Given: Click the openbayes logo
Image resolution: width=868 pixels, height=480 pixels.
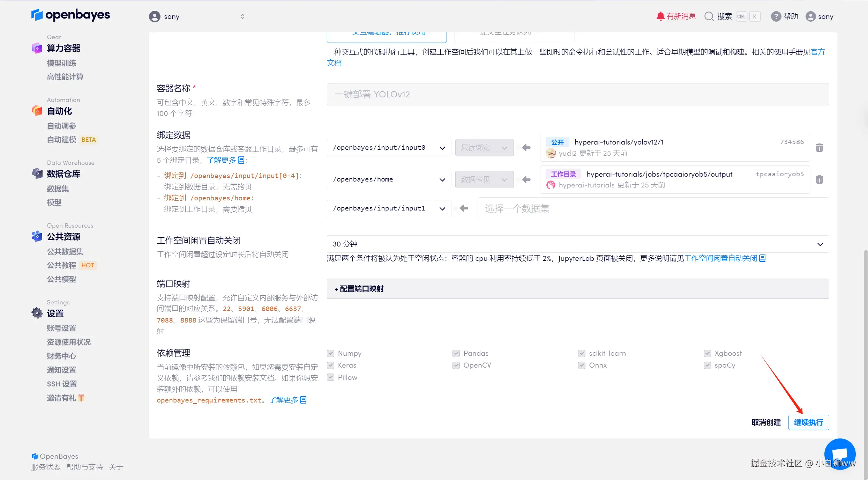Looking at the screenshot, I should (x=70, y=15).
